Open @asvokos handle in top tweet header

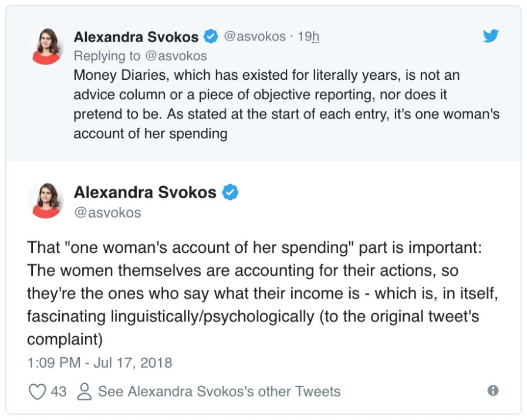[x=255, y=36]
